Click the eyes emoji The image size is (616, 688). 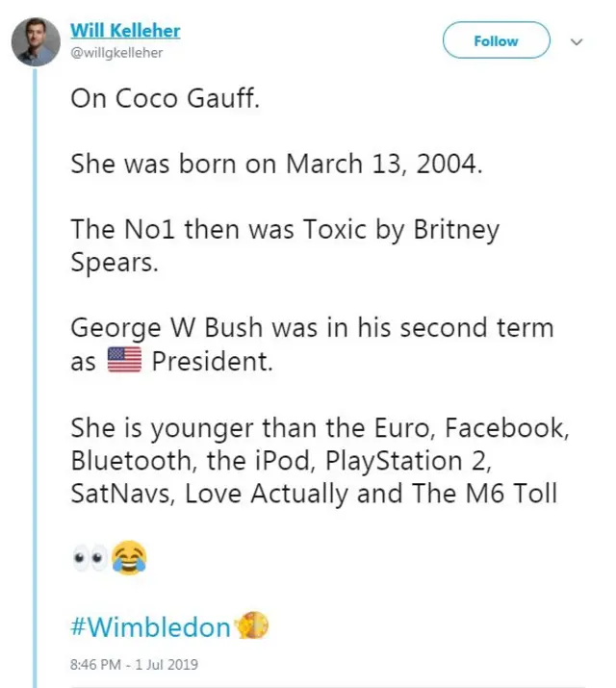click(x=90, y=558)
